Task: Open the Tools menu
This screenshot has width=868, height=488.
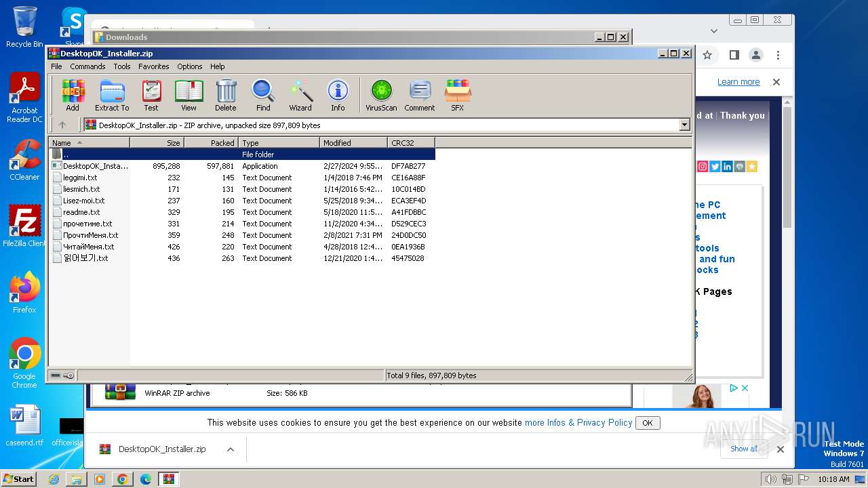Action: (x=122, y=66)
